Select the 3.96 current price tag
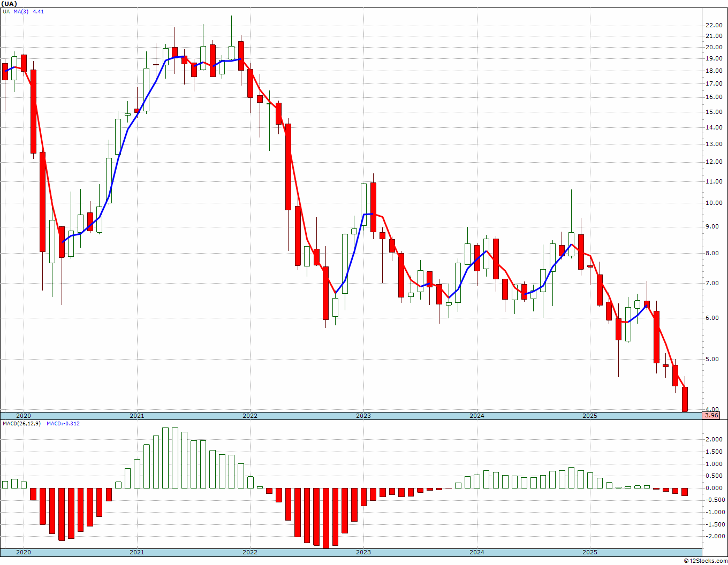This screenshot has width=728, height=565. (711, 416)
